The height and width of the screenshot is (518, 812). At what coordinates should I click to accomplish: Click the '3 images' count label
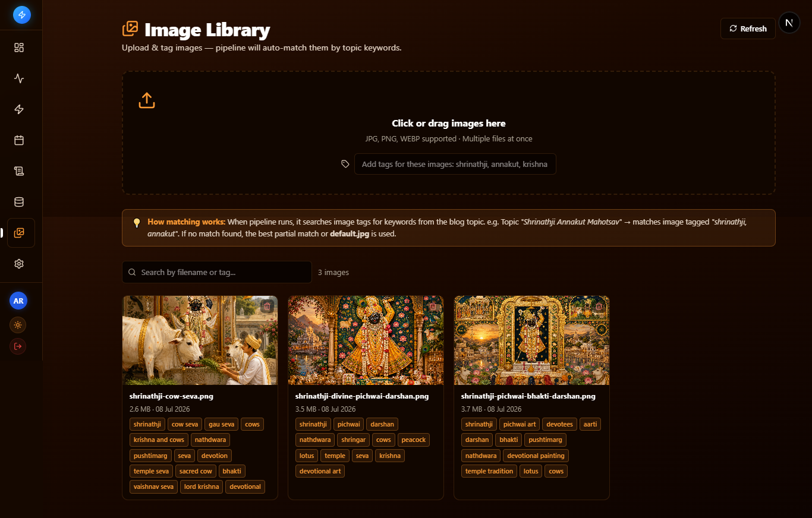pos(333,273)
